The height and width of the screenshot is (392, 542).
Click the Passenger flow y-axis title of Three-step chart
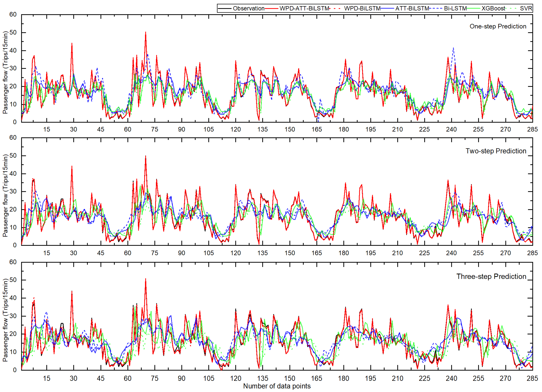coord(5,320)
